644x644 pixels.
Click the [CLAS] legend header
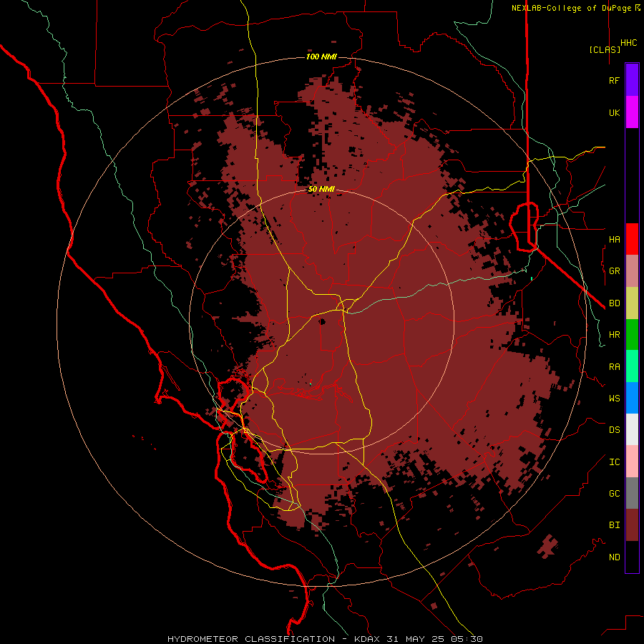(x=604, y=49)
